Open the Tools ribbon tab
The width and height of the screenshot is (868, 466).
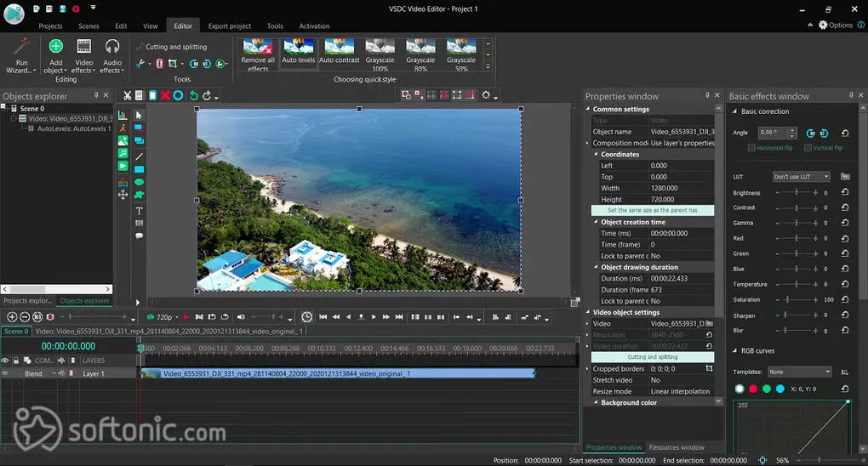click(x=275, y=26)
